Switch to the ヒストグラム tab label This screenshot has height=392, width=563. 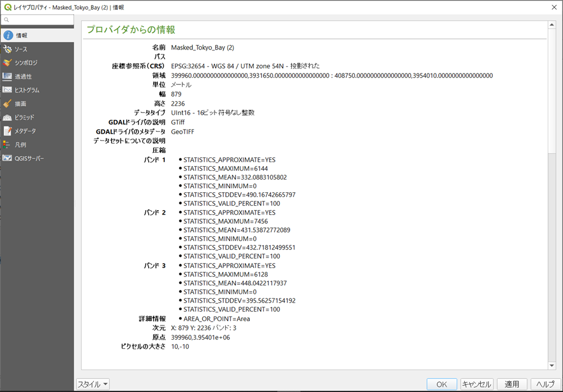[27, 90]
